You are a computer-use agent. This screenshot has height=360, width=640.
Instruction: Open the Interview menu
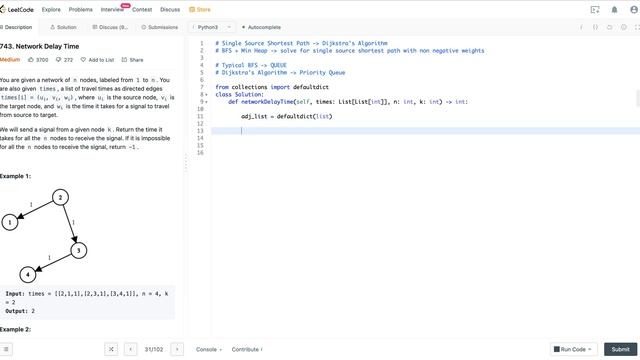tap(112, 9)
